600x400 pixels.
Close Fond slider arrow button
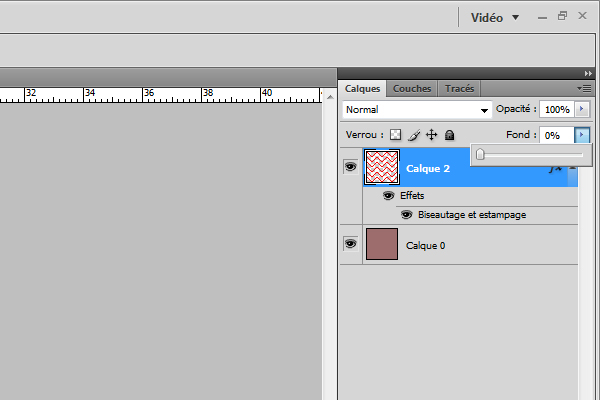click(x=582, y=135)
